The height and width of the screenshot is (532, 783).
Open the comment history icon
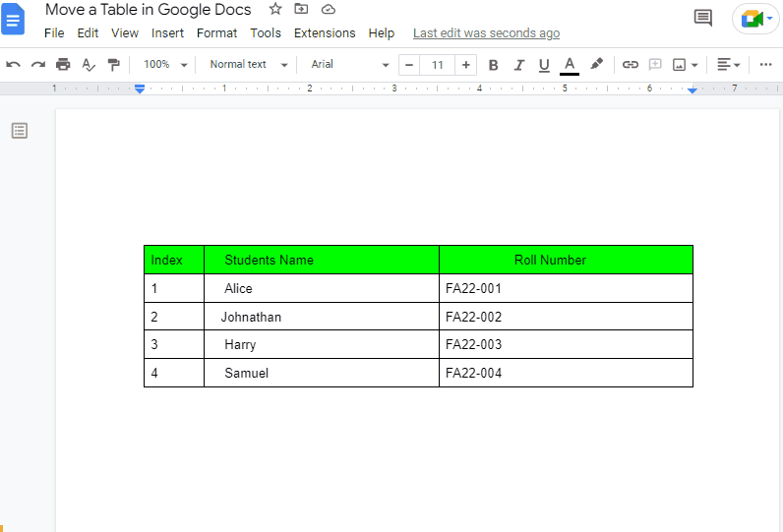[x=703, y=18]
